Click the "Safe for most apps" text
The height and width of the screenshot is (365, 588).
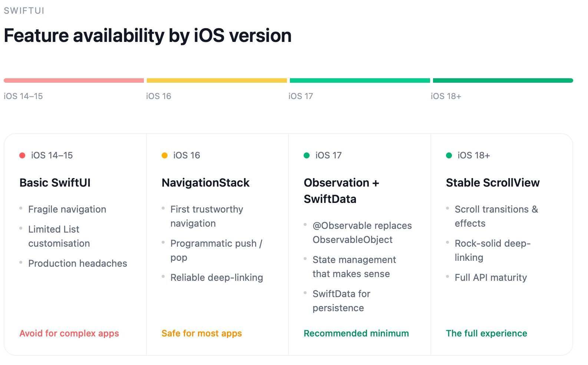coord(202,333)
